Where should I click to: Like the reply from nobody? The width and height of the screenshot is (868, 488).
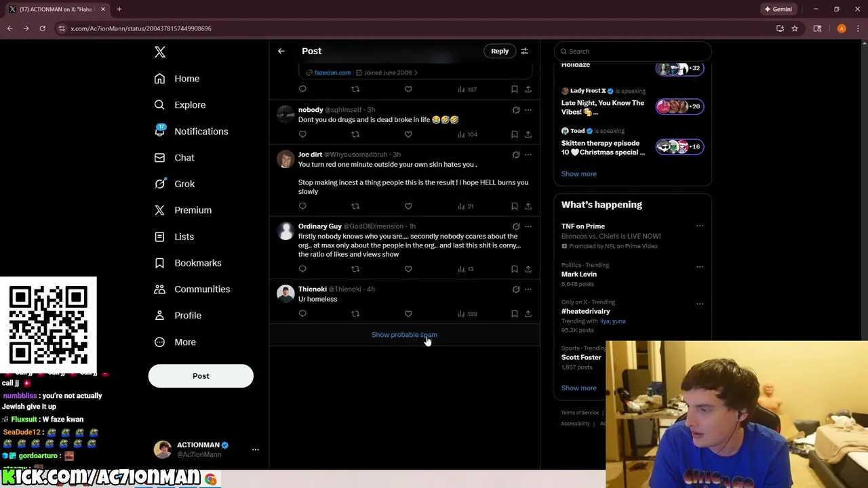408,134
